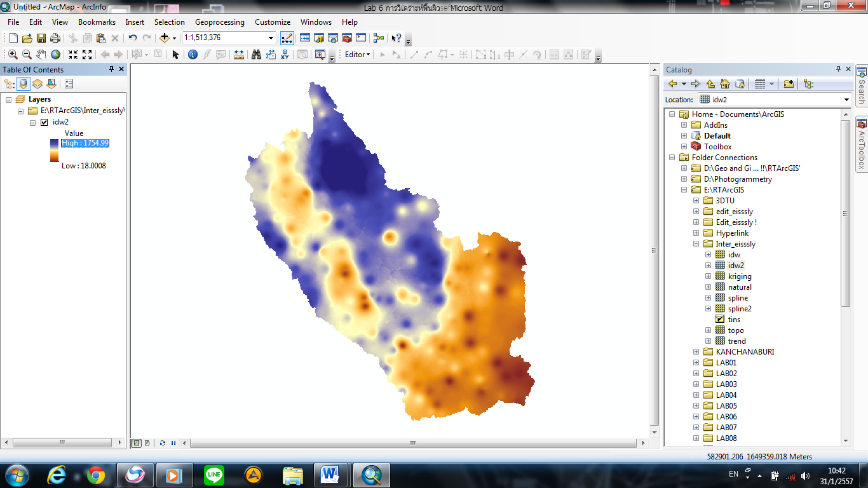Toggle auto-hide pin on Catalog panel
Viewport: 868px width, 488px height.
838,69
